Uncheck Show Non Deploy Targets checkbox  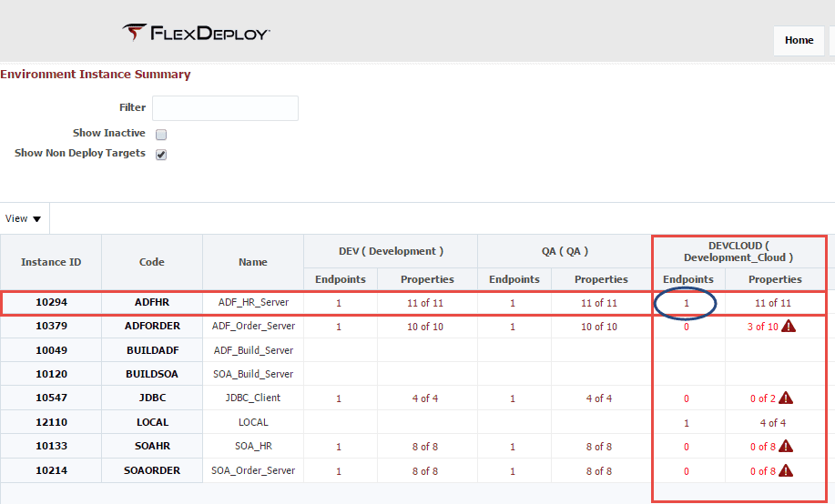point(161,155)
